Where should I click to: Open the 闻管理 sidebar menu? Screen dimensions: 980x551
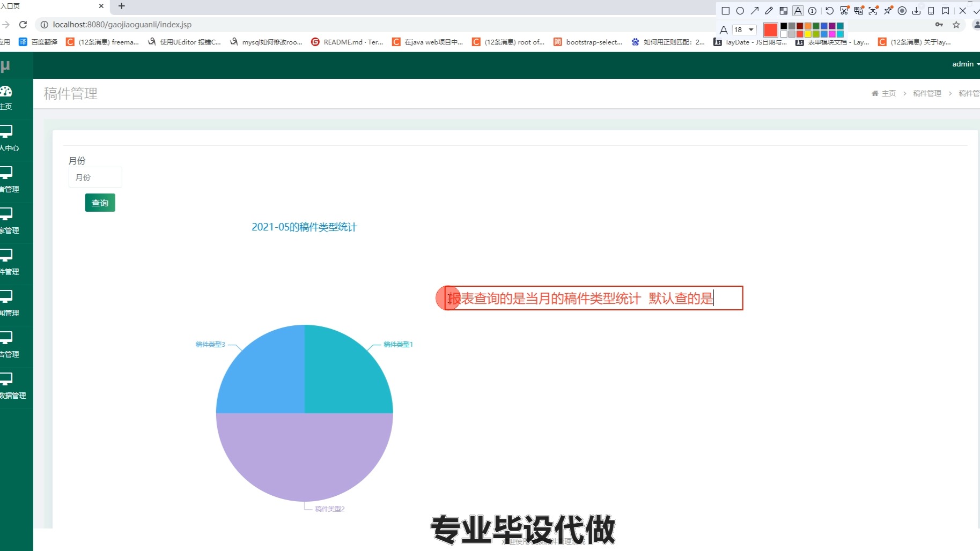[x=9, y=304]
